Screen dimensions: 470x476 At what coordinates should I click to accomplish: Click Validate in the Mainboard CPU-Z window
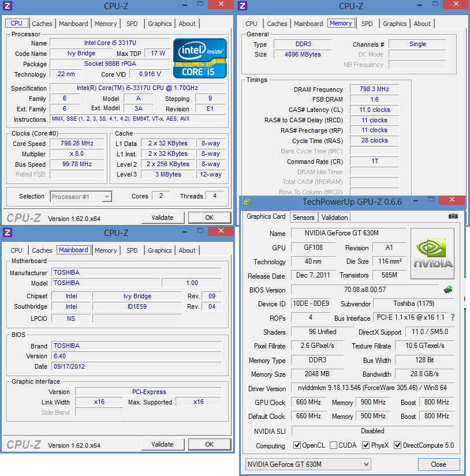point(163,444)
